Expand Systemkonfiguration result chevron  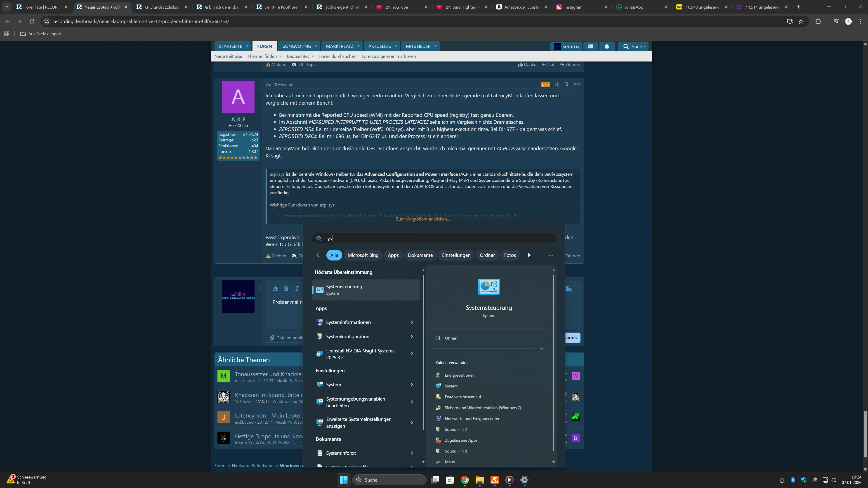[x=412, y=336]
